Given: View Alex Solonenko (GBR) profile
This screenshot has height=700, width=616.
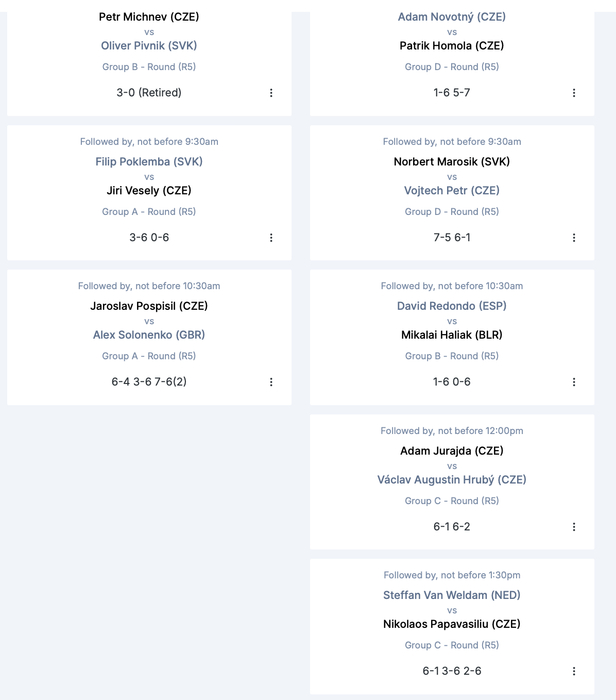Looking at the screenshot, I should point(149,335).
